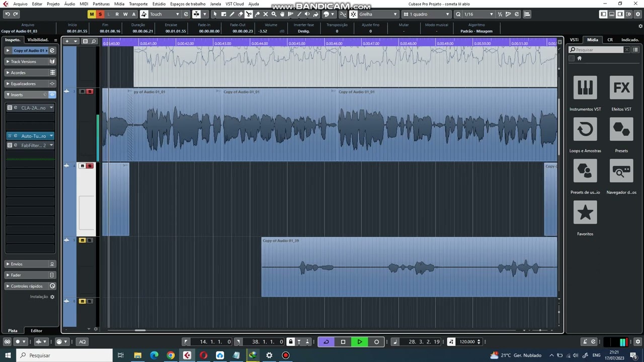
Task: Select the Split scissors tool
Action: pos(249,14)
